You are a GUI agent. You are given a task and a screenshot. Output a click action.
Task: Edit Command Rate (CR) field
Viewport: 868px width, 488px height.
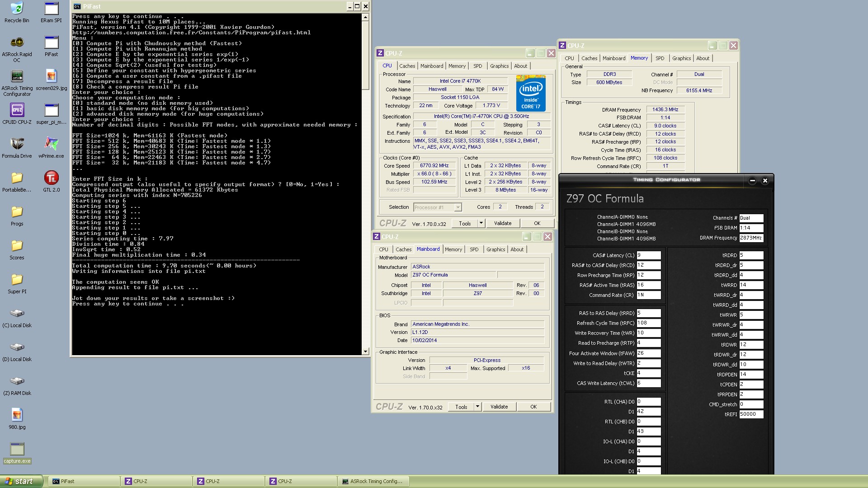point(649,295)
